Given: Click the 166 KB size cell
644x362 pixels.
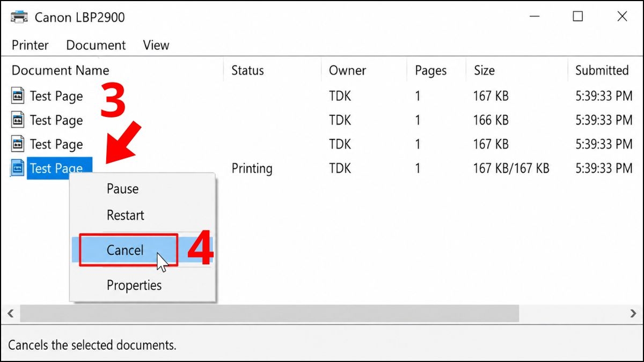Looking at the screenshot, I should (491, 120).
